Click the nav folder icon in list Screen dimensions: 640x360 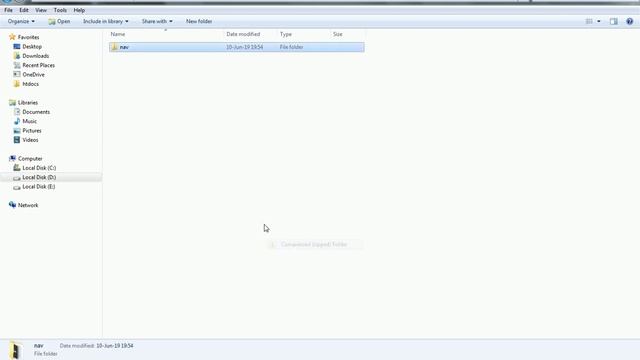click(115, 47)
